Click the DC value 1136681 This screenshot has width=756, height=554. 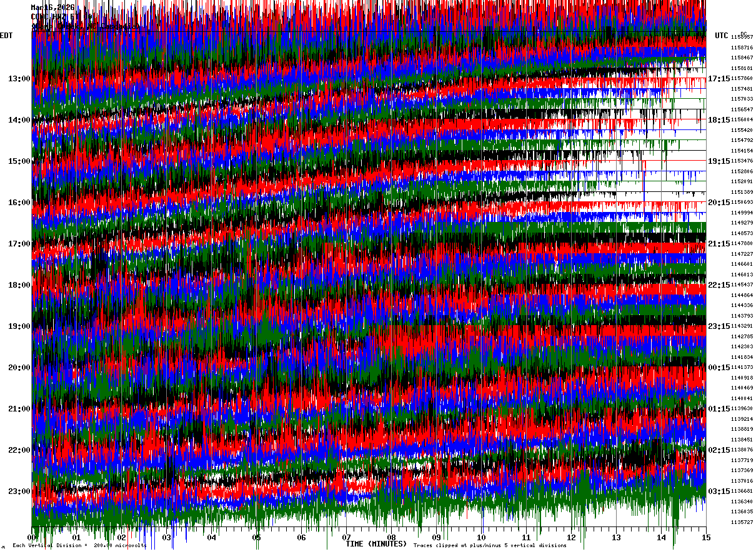pyautogui.click(x=742, y=491)
